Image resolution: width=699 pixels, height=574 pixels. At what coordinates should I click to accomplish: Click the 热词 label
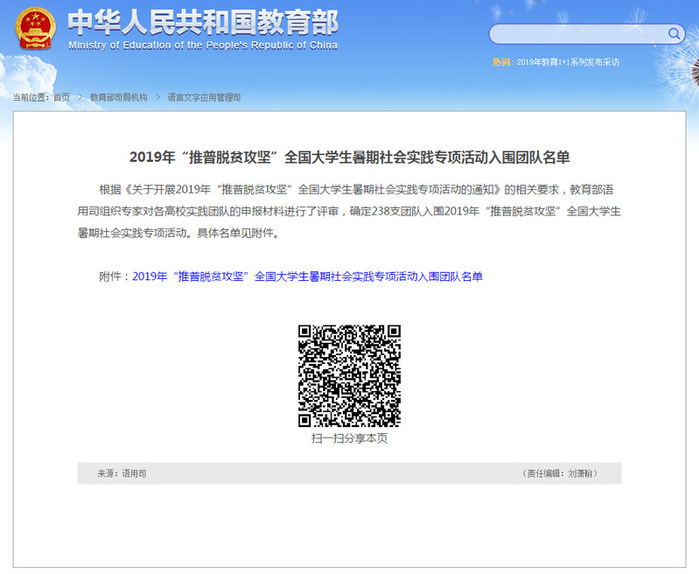point(501,62)
